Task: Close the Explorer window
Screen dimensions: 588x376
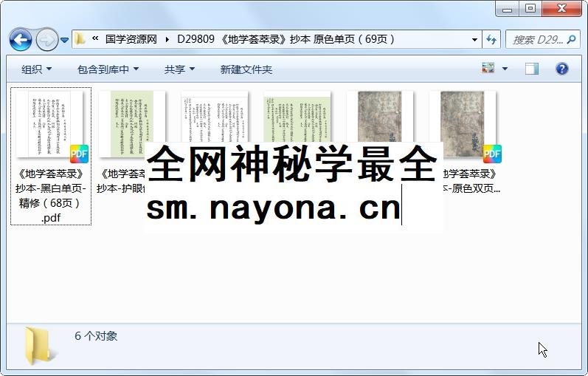Action: (561, 9)
